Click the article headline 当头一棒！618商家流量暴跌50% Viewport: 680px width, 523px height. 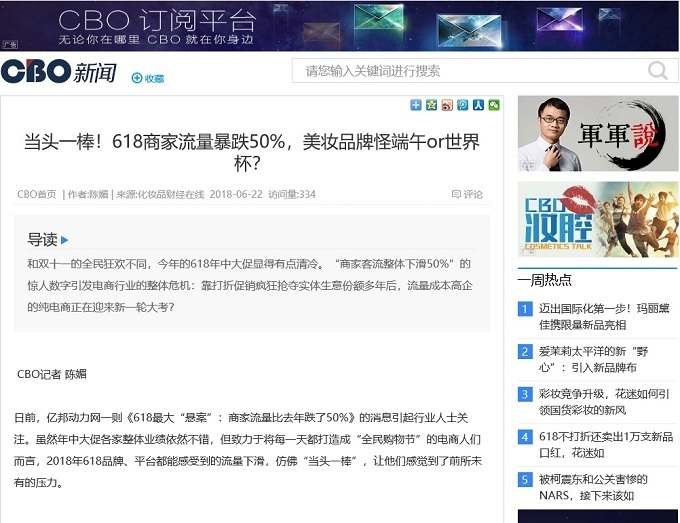point(252,152)
